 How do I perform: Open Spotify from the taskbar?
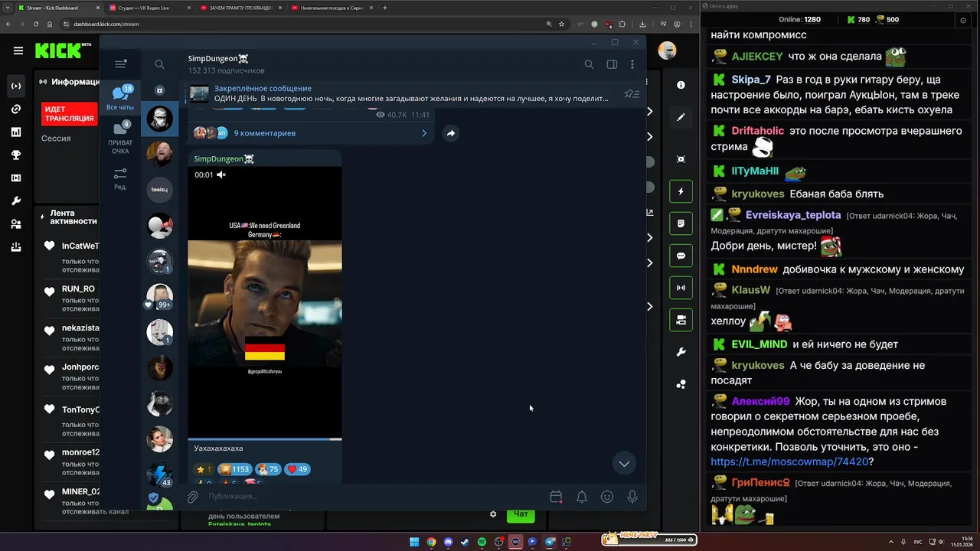[482, 542]
